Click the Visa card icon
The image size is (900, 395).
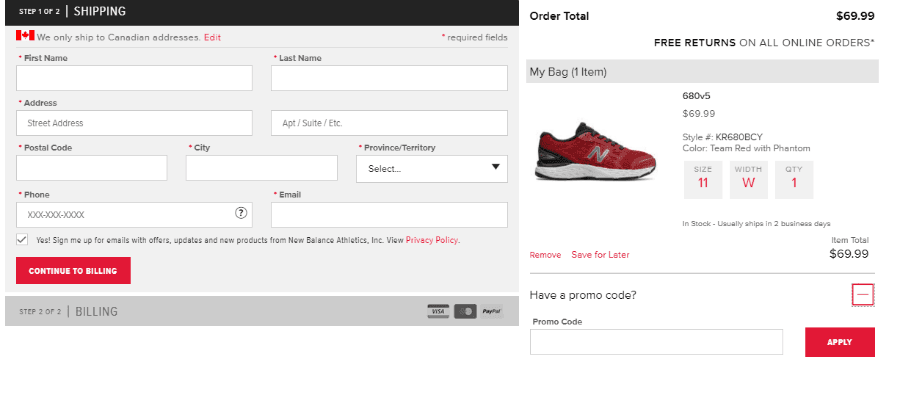tap(438, 311)
